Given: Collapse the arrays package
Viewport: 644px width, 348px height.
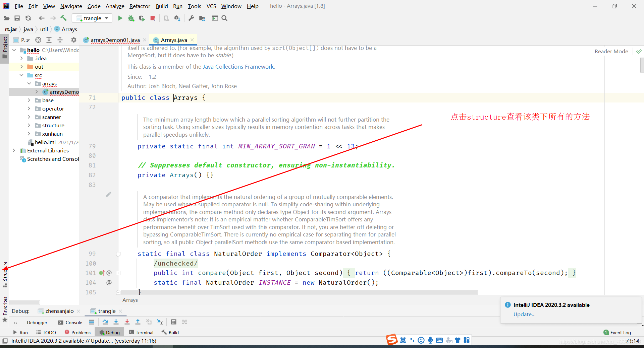Looking at the screenshot, I should [29, 83].
